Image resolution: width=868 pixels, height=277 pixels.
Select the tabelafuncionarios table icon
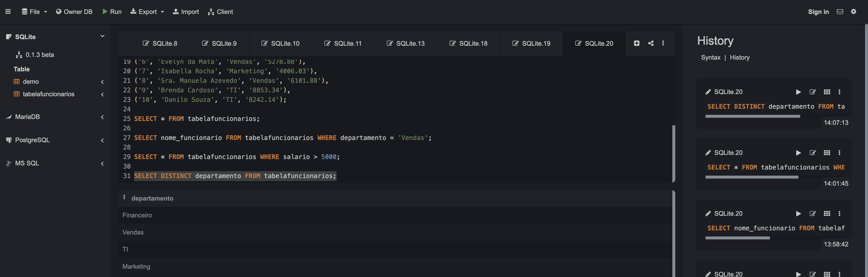tap(17, 94)
